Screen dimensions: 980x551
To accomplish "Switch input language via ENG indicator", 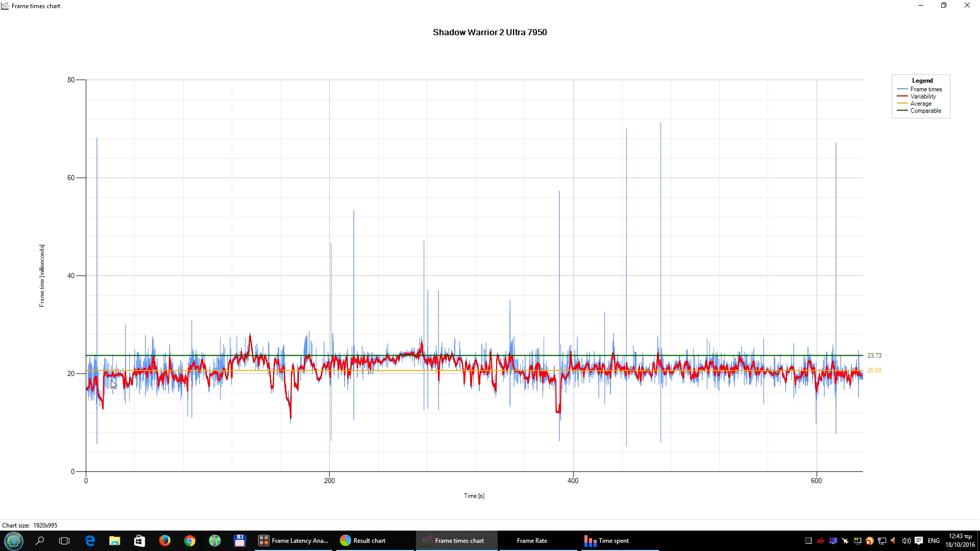I will pos(934,541).
